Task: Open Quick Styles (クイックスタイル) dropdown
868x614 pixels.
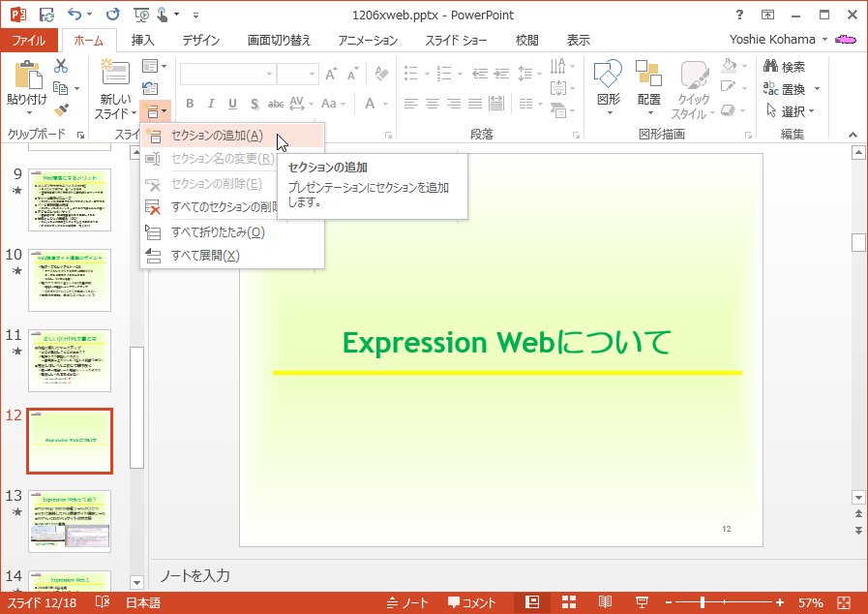Action: (693, 90)
